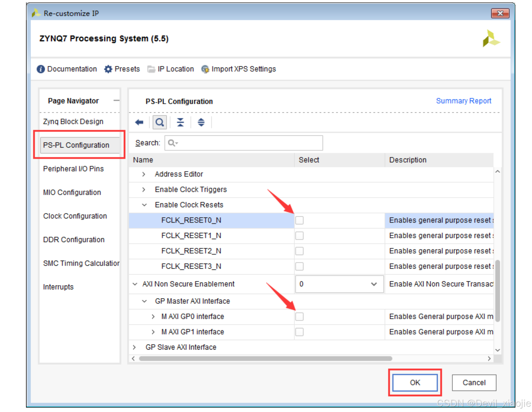Click the Collapse All toolbar icon
The width and height of the screenshot is (532, 412).
[x=180, y=122]
